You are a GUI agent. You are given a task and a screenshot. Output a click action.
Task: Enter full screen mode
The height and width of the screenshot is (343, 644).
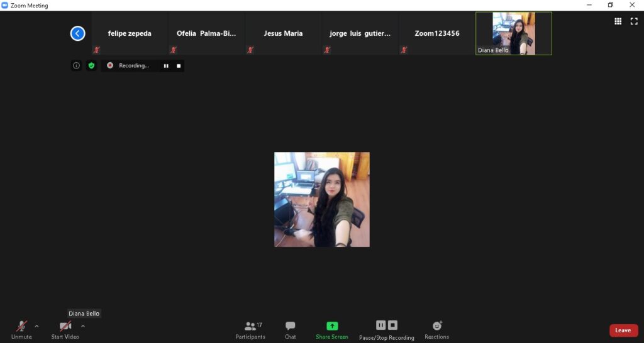click(634, 21)
